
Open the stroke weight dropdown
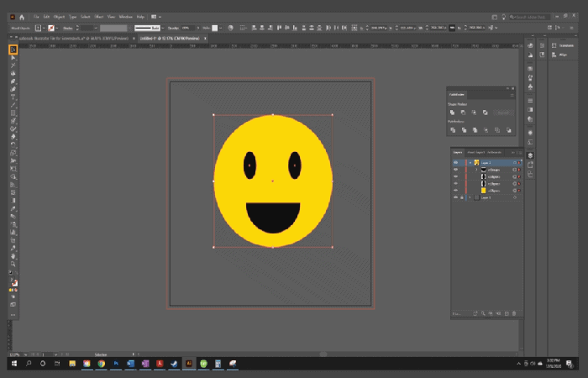coord(96,28)
